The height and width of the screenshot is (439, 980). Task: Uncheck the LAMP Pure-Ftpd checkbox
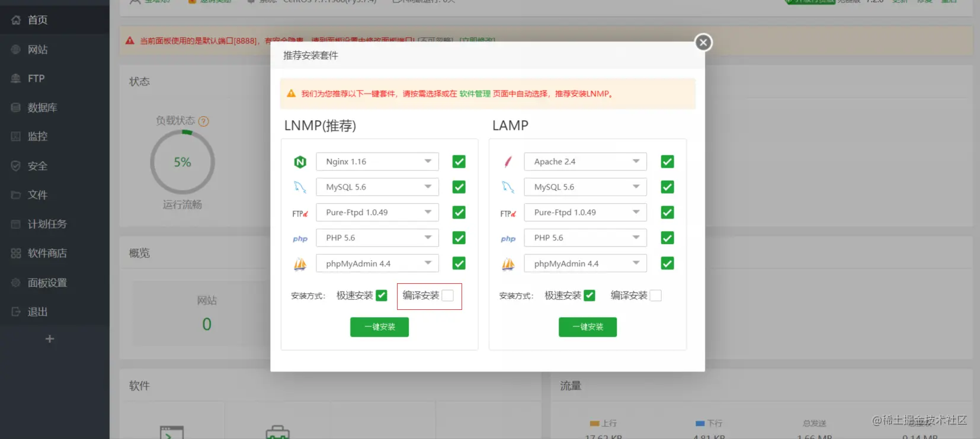667,213
